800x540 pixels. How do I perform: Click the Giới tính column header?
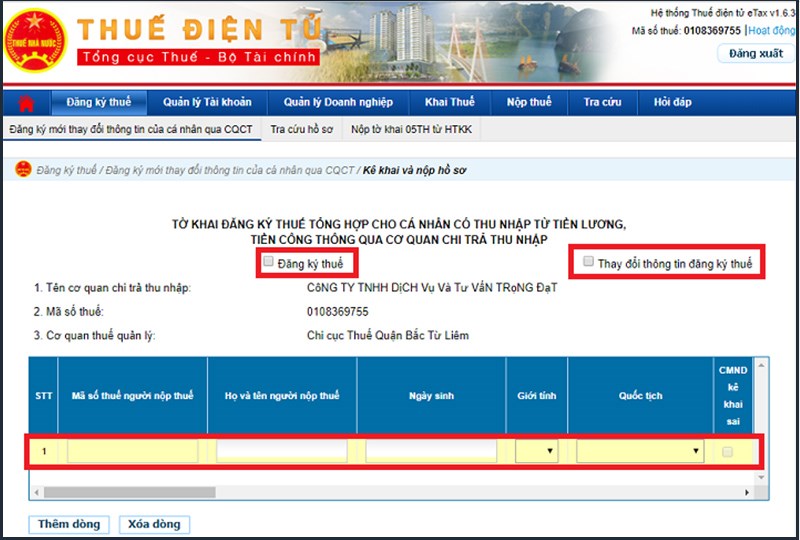click(537, 396)
